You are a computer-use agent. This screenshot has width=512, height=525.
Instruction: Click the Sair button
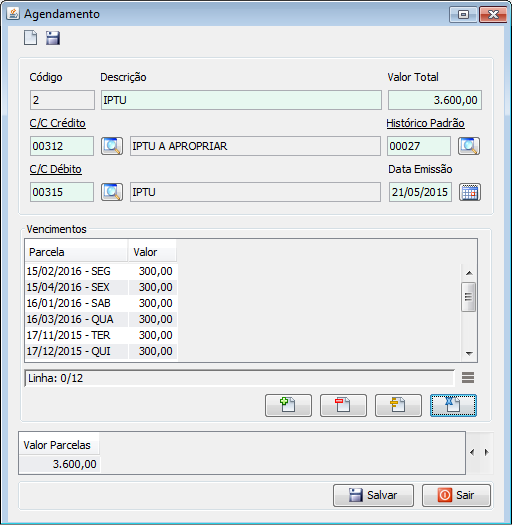[x=456, y=495]
